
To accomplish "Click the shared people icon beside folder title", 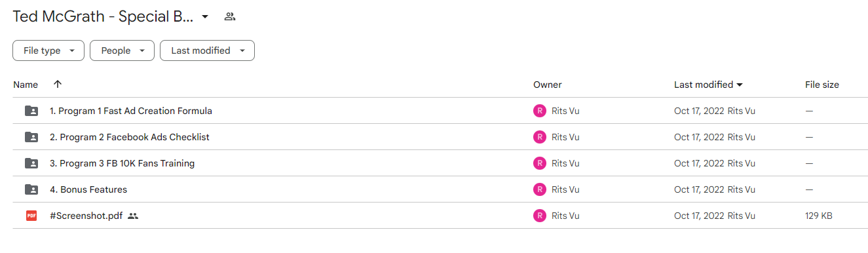I will [229, 16].
